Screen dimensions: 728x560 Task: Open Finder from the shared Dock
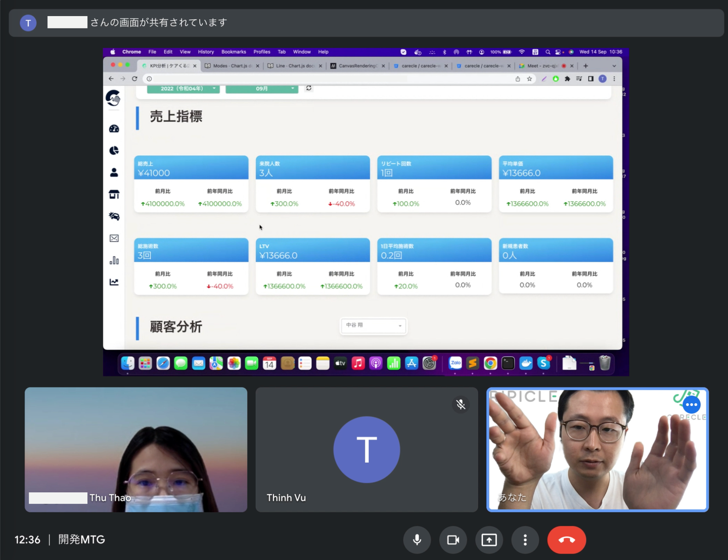[x=127, y=363]
